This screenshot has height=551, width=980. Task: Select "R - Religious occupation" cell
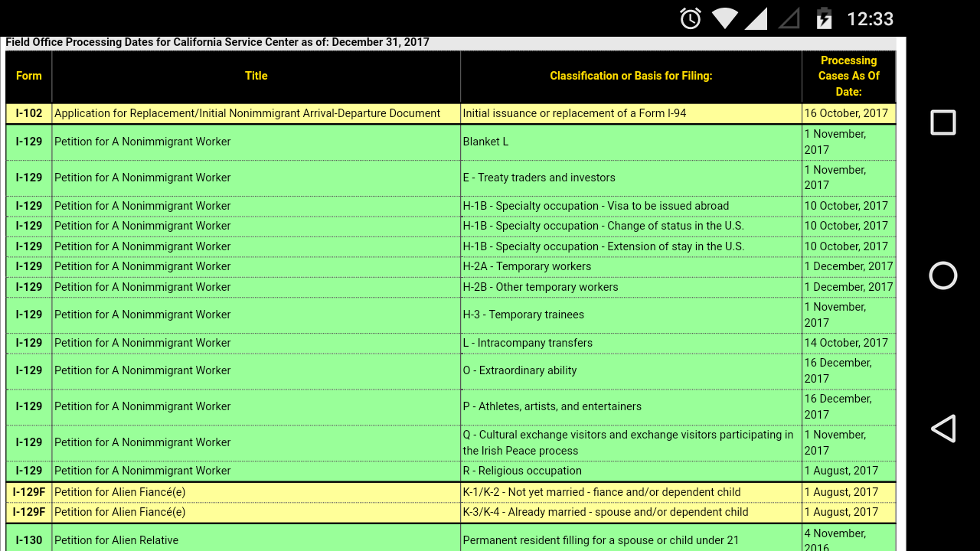631,471
